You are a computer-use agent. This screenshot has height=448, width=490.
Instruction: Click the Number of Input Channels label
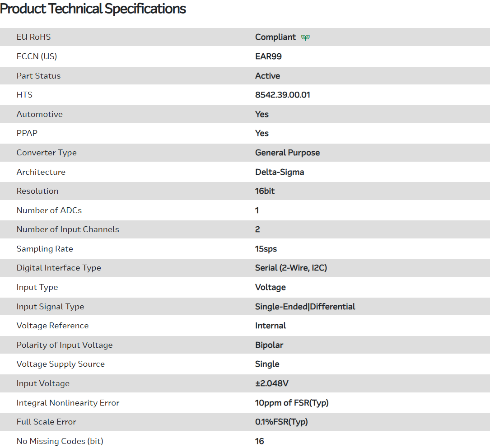[x=68, y=229]
